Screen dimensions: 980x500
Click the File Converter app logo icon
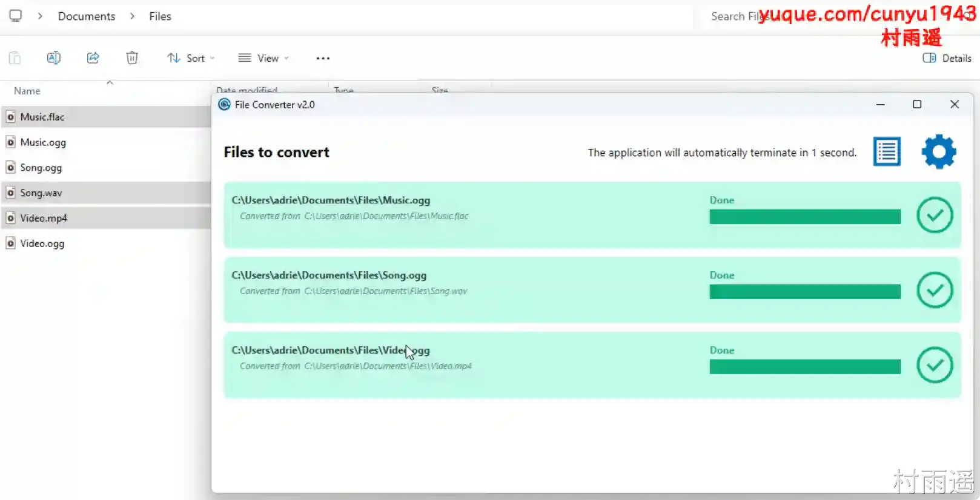tap(224, 104)
